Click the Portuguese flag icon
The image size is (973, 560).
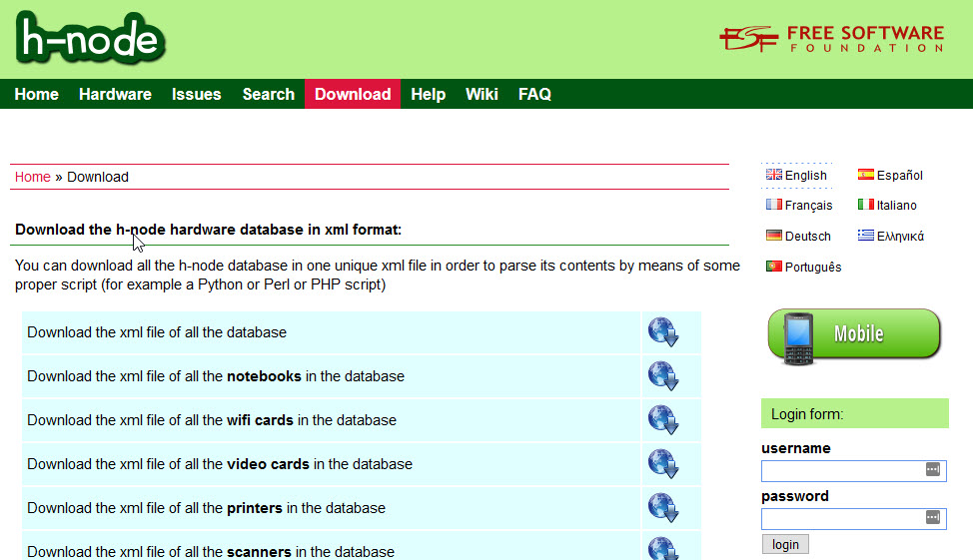point(774,267)
